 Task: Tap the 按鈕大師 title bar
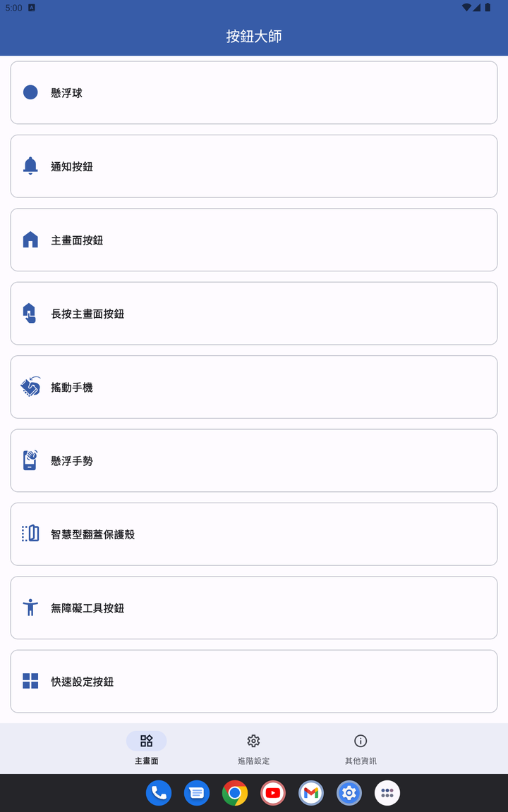[x=254, y=36]
